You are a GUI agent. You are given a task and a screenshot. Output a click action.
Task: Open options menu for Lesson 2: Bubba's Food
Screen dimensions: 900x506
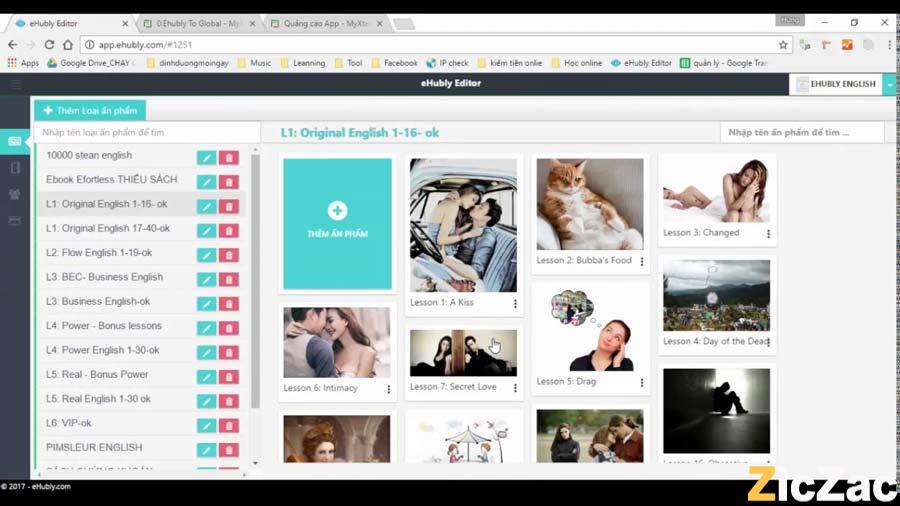pos(641,262)
